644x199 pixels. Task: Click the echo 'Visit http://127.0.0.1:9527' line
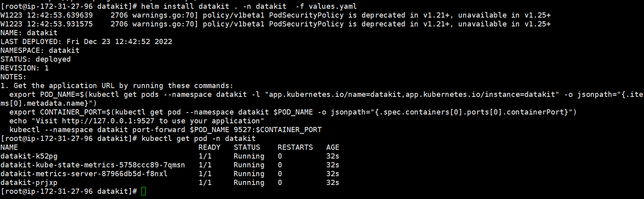137,121
